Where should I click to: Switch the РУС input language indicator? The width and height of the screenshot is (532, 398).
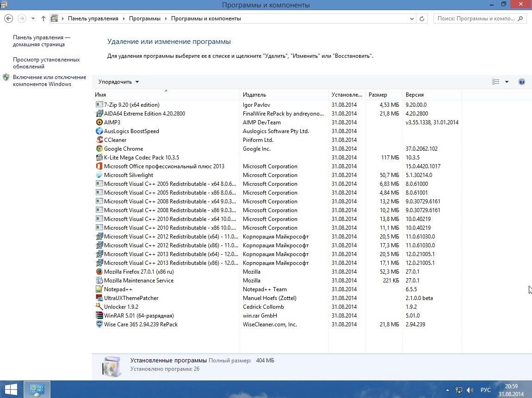pos(486,390)
